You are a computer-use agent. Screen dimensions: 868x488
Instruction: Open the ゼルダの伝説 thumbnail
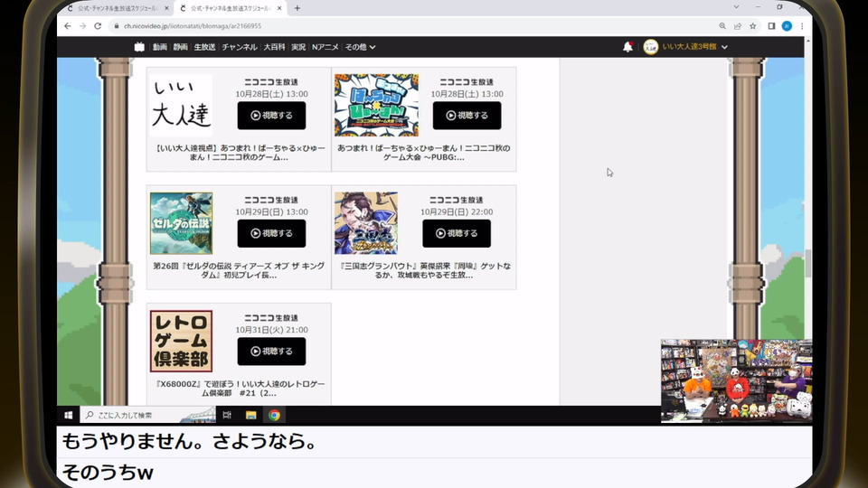click(x=181, y=223)
